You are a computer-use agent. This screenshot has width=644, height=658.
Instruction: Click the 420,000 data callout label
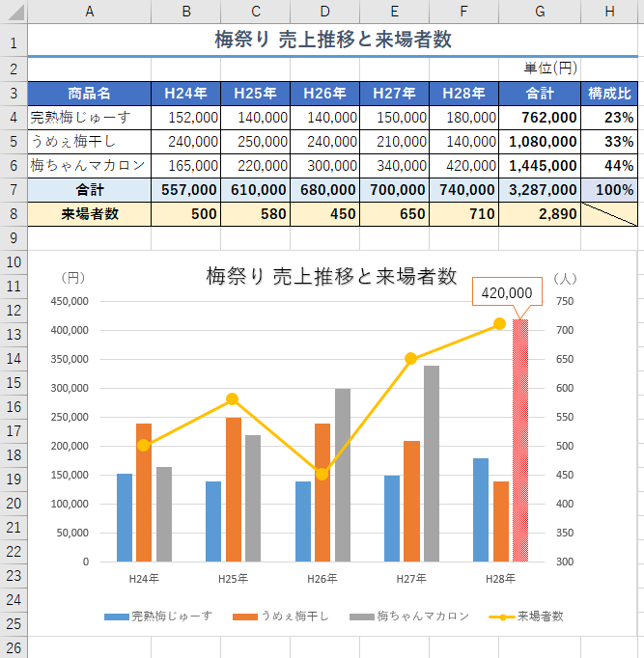(x=507, y=292)
